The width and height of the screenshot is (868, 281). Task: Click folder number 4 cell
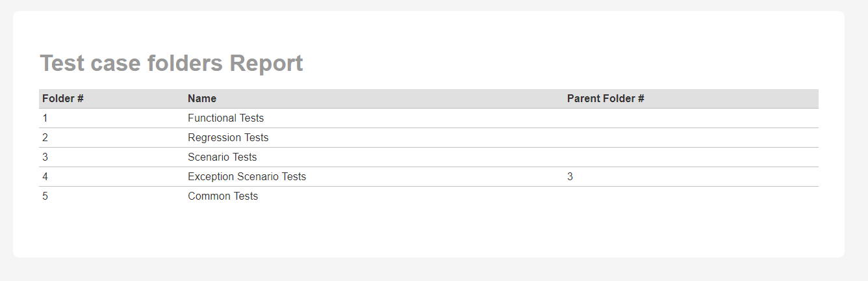click(x=45, y=177)
